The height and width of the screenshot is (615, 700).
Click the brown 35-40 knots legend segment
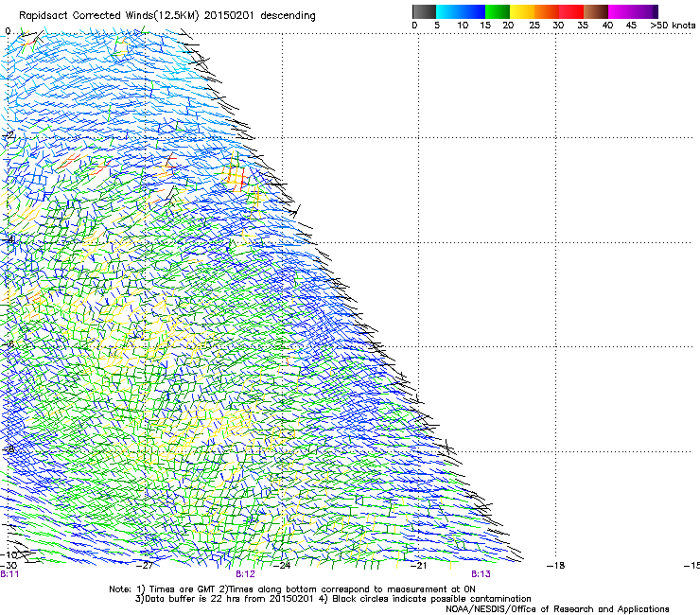(596, 11)
